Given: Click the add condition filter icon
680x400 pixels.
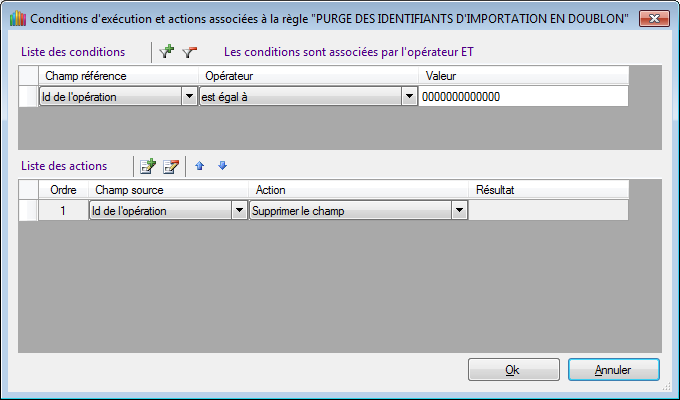Looking at the screenshot, I should point(166,52).
